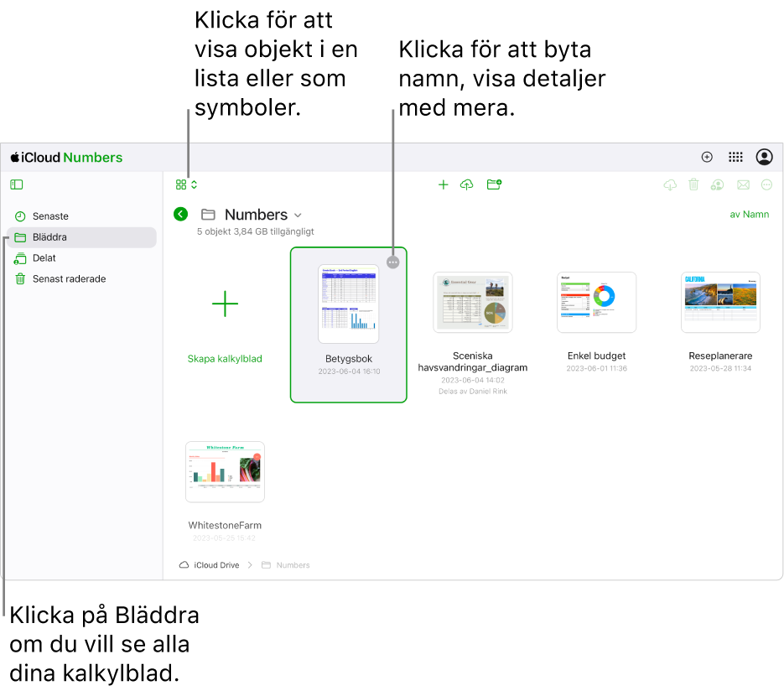The image size is (784, 696).
Task: Click the Reseplanerare file name
Action: pyautogui.click(x=720, y=356)
